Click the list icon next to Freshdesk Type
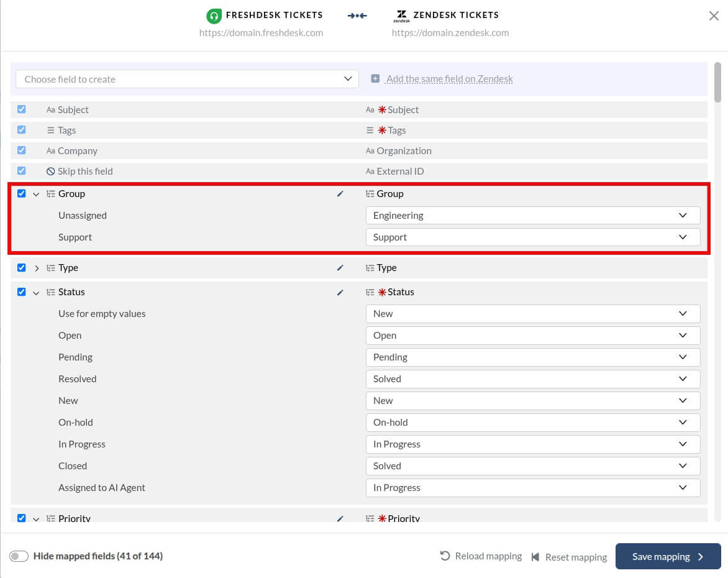 (50, 268)
